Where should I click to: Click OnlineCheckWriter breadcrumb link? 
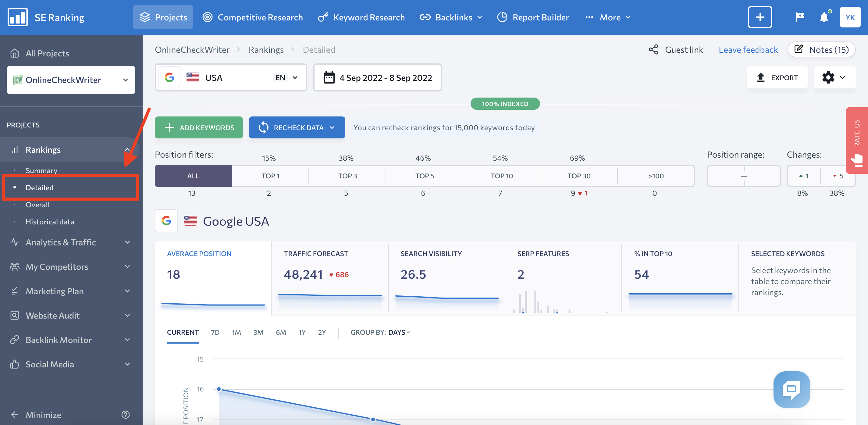(x=192, y=50)
